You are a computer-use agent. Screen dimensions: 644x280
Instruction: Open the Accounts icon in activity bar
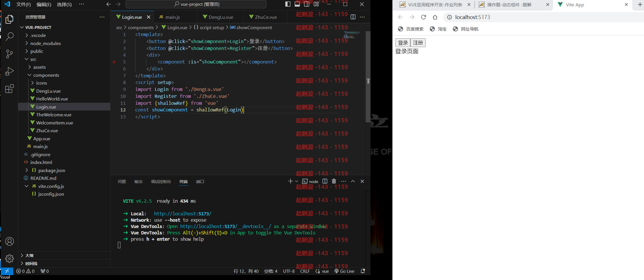click(10, 241)
